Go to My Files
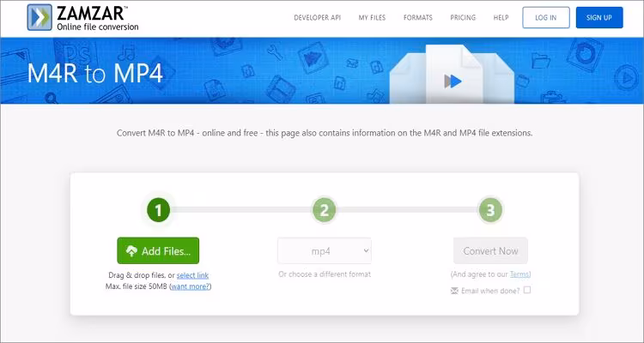The height and width of the screenshot is (343, 644). click(x=372, y=18)
